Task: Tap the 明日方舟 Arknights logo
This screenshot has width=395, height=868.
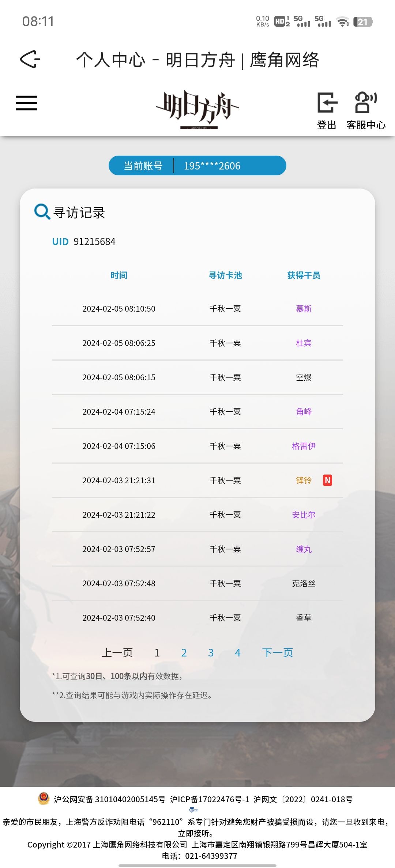Action: (197, 110)
